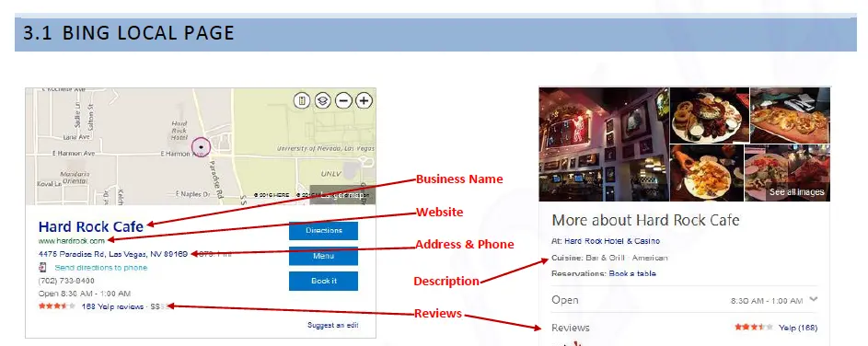Click the phone icon beside Send directions
868x346 pixels.
42,268
